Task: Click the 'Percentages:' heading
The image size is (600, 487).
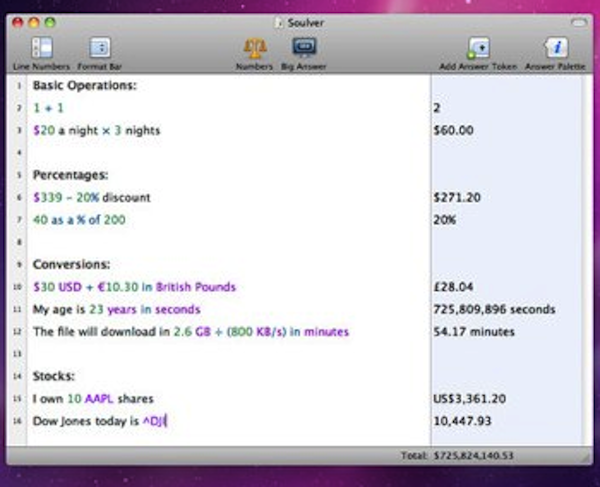Action: [x=70, y=175]
